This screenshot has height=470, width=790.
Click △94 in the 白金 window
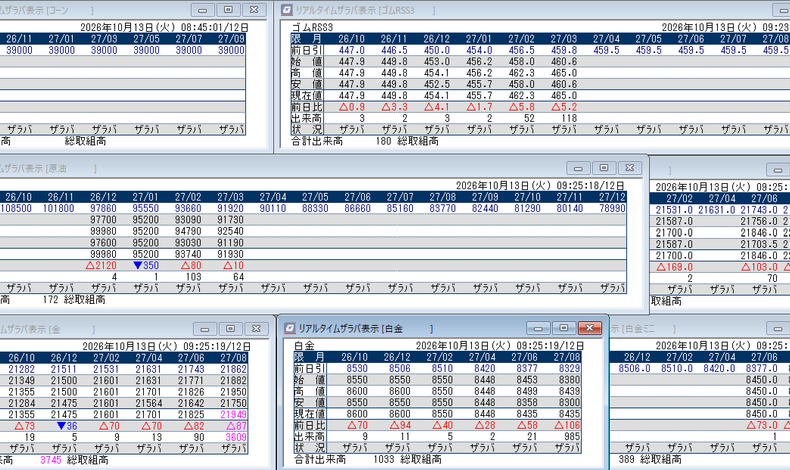pos(401,425)
